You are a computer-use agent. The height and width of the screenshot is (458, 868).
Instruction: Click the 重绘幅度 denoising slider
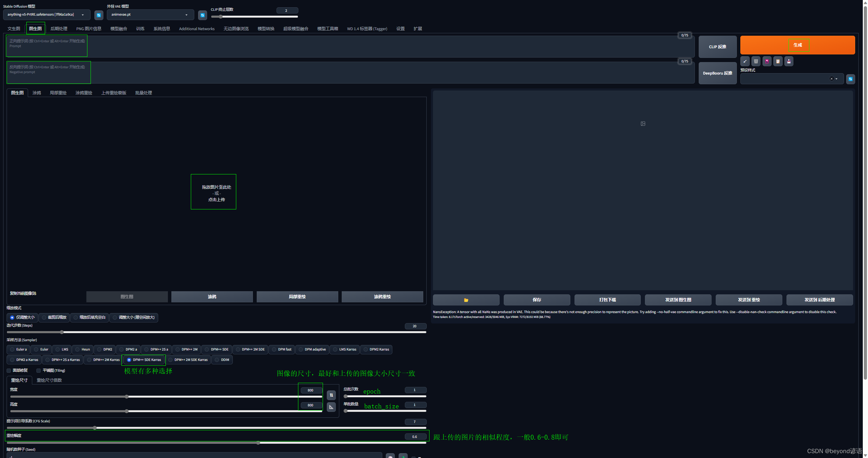click(216, 443)
